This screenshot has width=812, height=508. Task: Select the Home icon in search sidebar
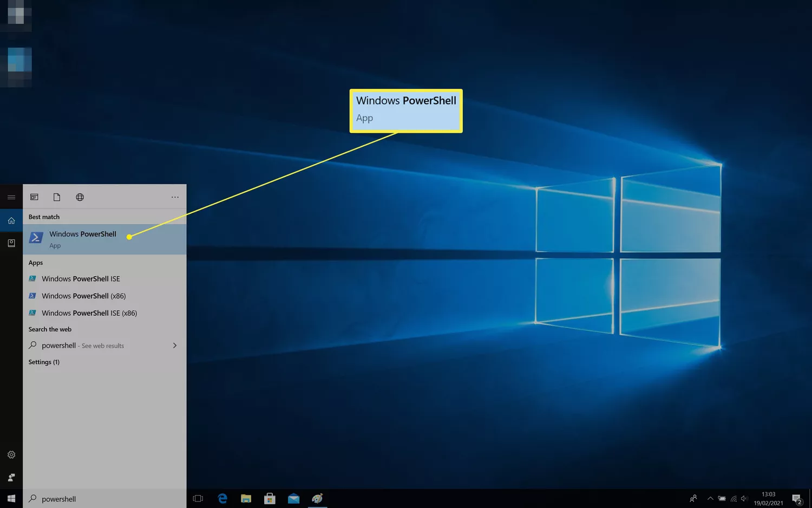(11, 220)
